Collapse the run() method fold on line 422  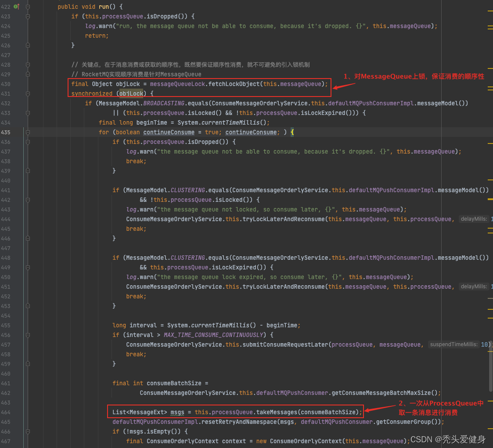(x=28, y=7)
